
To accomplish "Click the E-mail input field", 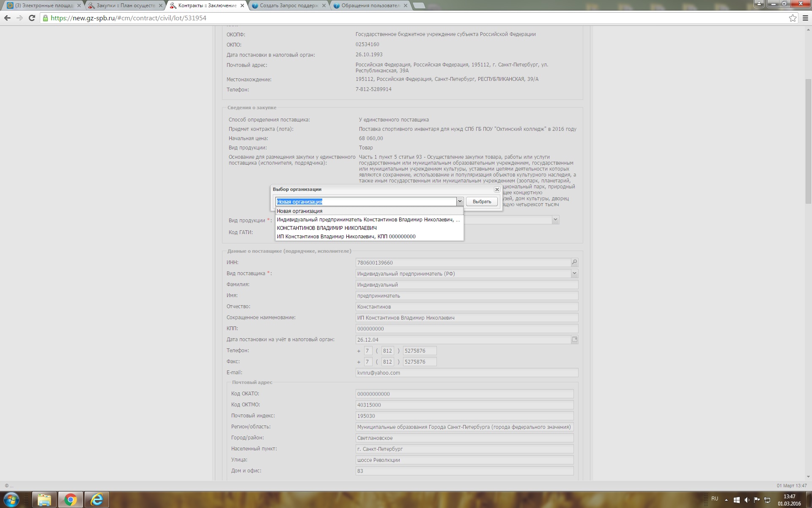I will click(466, 373).
